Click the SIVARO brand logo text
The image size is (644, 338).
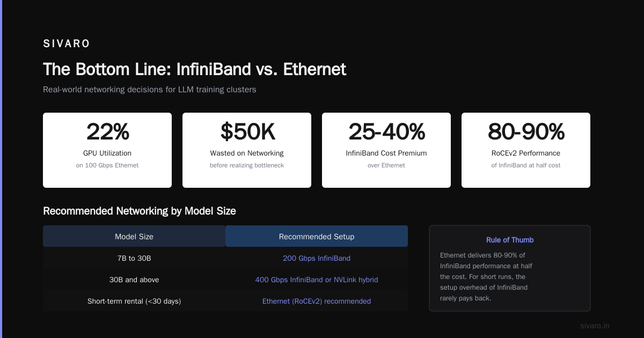pos(67,44)
